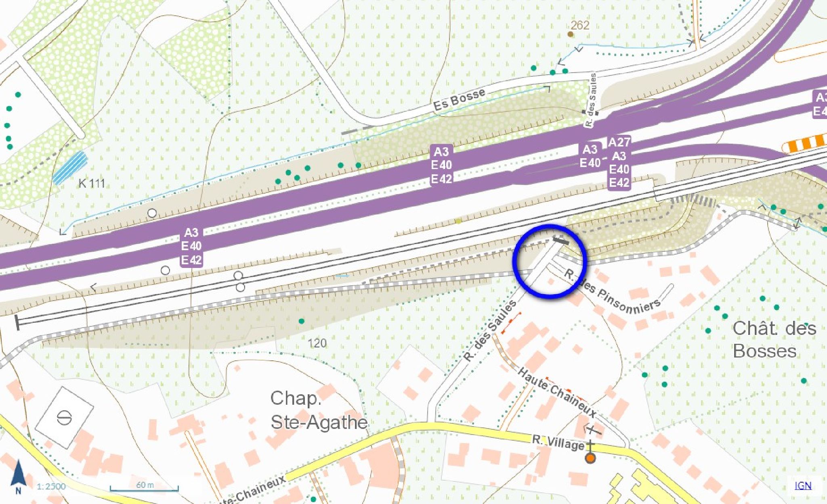Click the Es Bosse road label
827x504 pixels.
(x=459, y=99)
